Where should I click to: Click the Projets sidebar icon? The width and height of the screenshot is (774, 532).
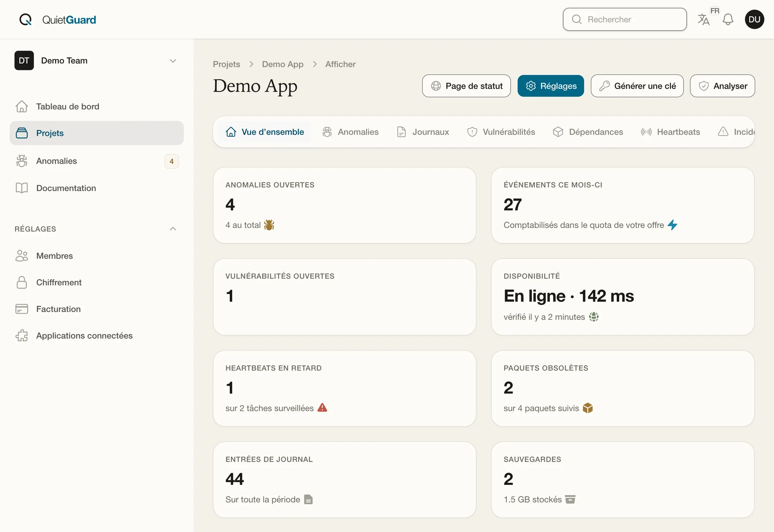[22, 133]
